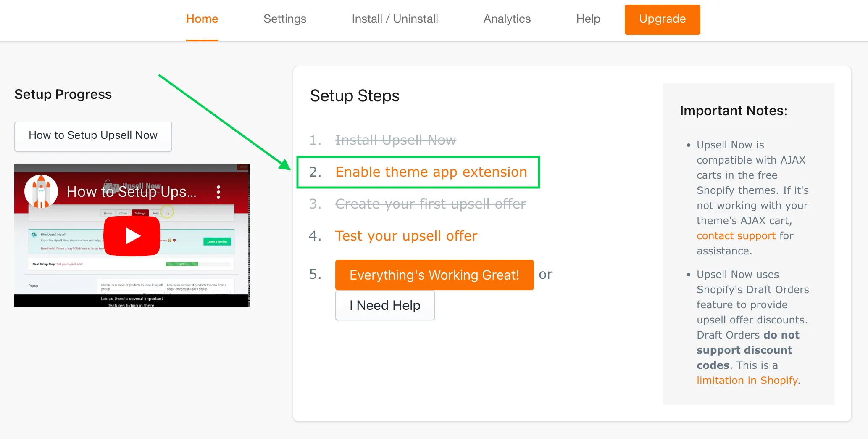Click the video thumbnail caption text
868x439 pixels.
[x=132, y=302]
